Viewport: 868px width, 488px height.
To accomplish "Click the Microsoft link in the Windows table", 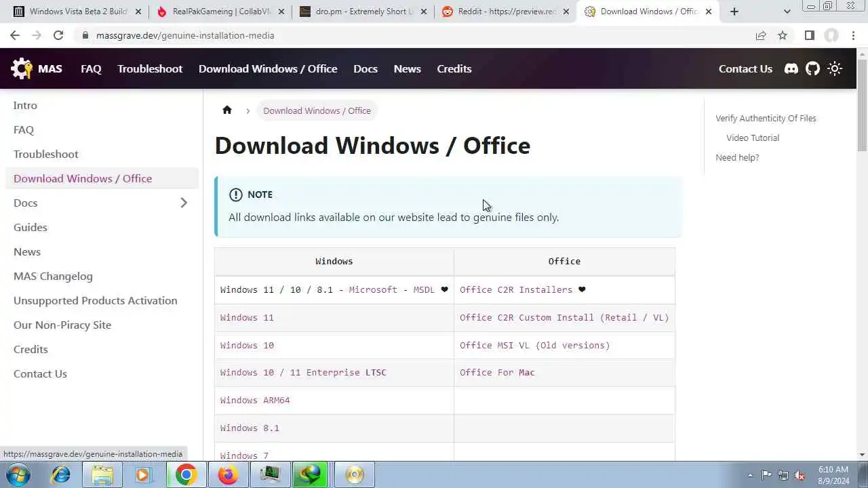I will pos(373,289).
